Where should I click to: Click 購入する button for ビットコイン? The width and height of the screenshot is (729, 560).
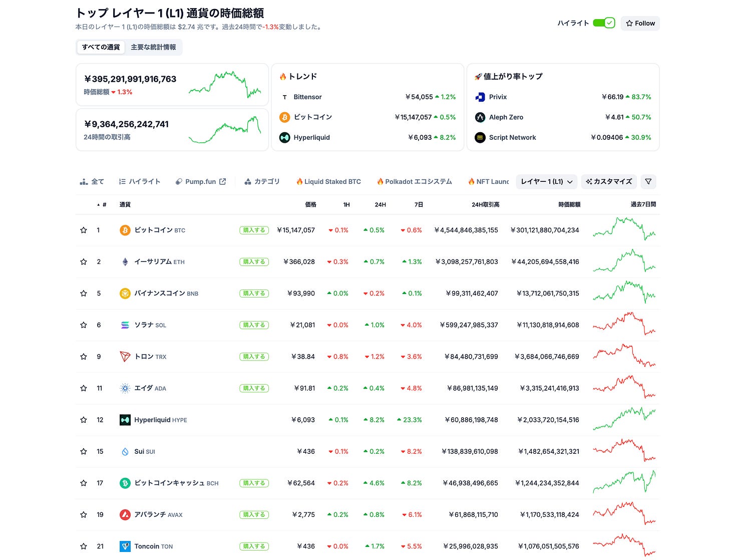point(254,230)
